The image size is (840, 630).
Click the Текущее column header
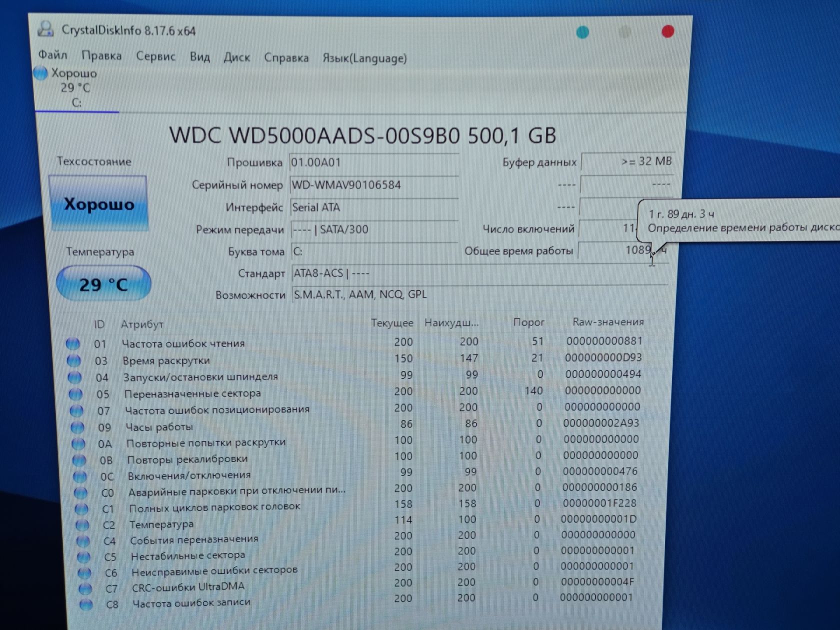[x=392, y=323]
